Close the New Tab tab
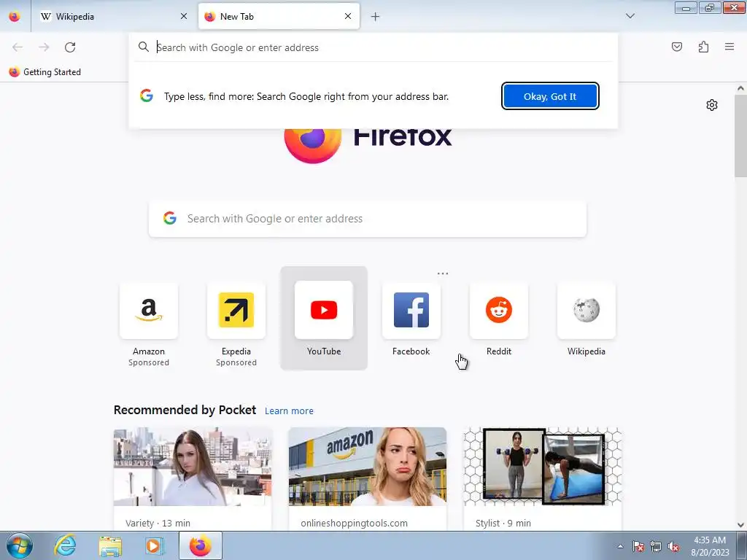The height and width of the screenshot is (560, 747). tap(348, 16)
